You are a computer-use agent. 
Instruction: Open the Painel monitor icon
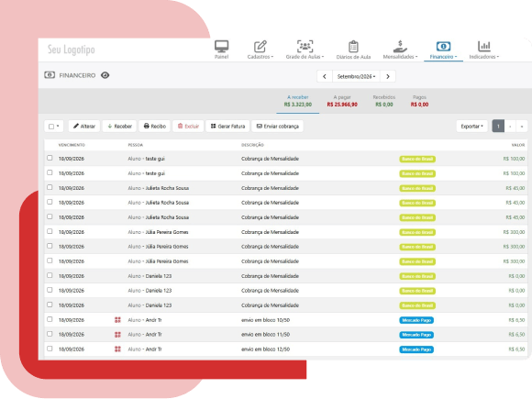pyautogui.click(x=222, y=47)
